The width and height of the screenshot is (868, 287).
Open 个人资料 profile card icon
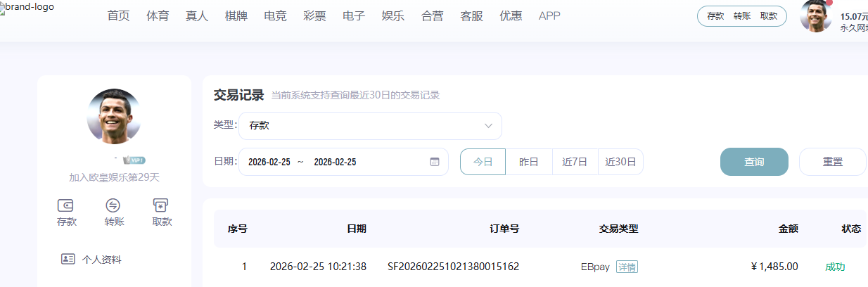point(68,259)
